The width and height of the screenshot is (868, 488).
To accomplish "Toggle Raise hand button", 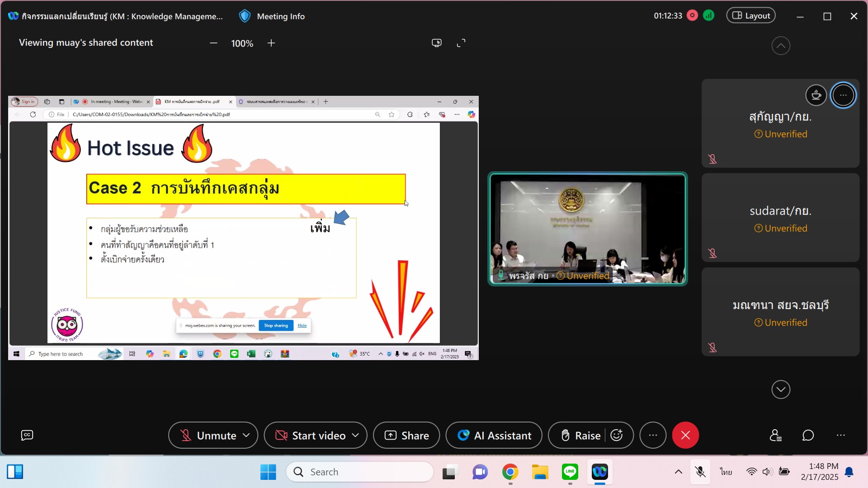I will pos(581,436).
